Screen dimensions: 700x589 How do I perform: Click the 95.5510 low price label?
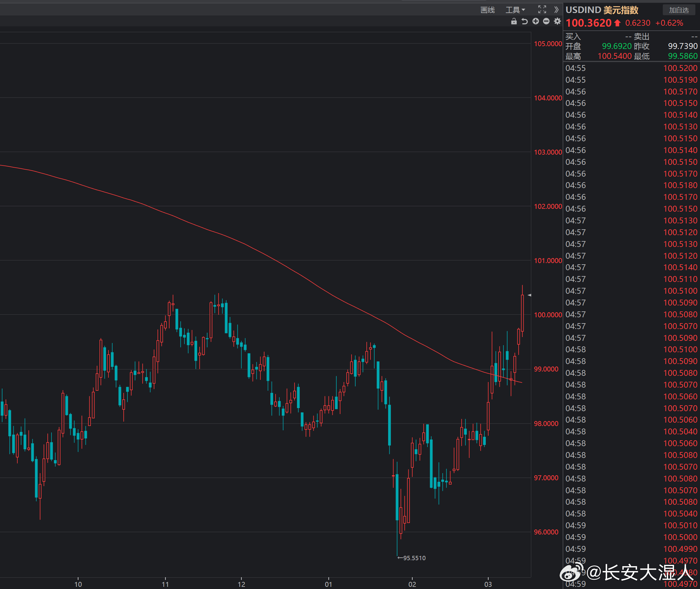point(414,558)
